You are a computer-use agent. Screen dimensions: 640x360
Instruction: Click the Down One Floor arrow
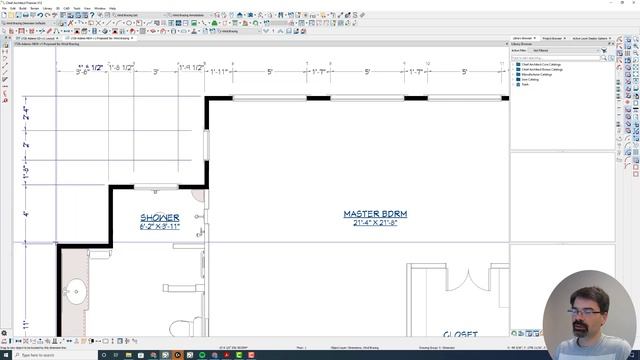(266, 31)
